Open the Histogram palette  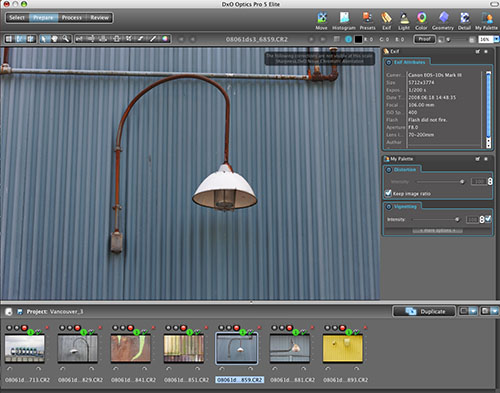[344, 21]
